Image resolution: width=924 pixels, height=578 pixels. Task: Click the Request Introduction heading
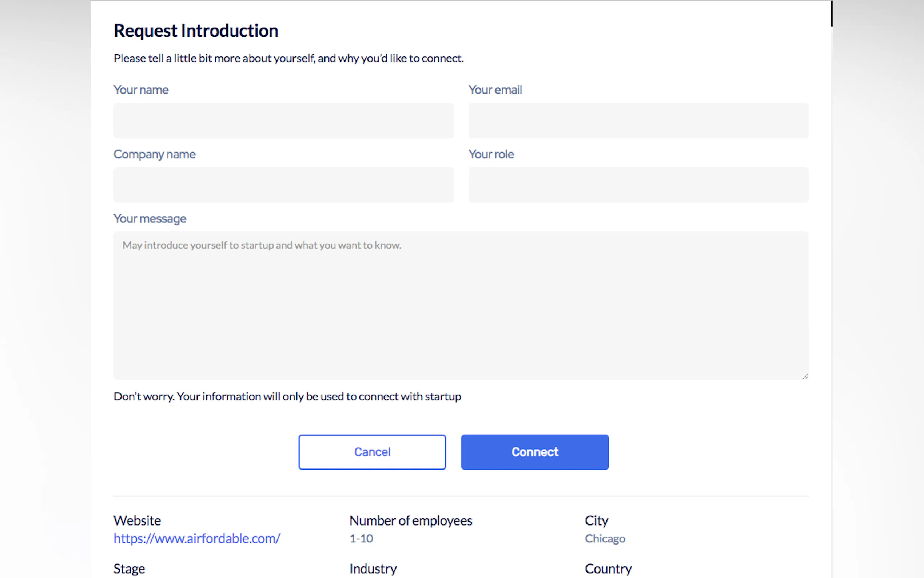(196, 31)
